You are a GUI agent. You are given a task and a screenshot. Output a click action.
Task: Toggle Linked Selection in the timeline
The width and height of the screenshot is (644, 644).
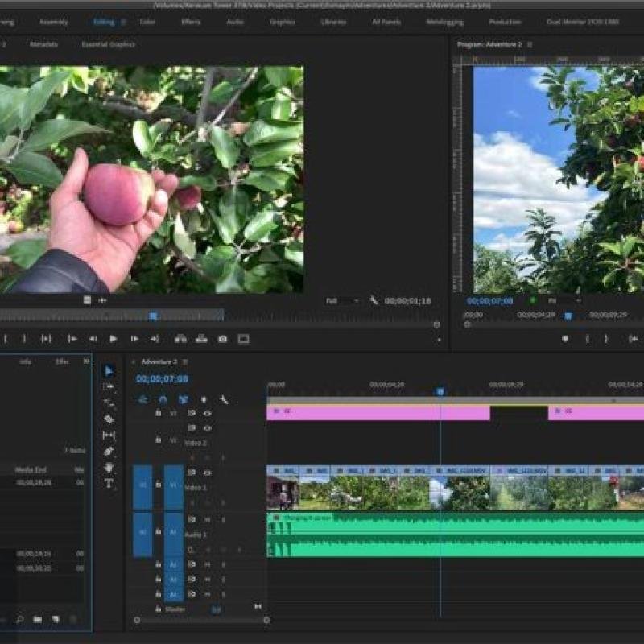184,399
